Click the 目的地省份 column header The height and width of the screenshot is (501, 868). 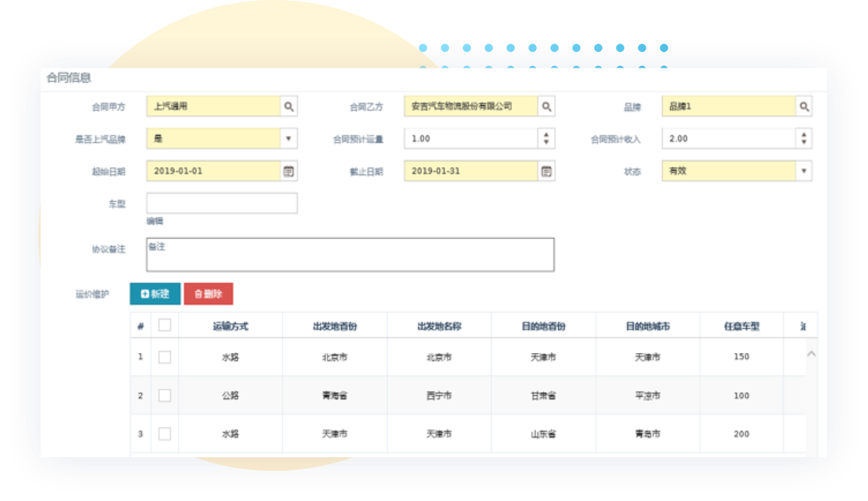point(544,326)
